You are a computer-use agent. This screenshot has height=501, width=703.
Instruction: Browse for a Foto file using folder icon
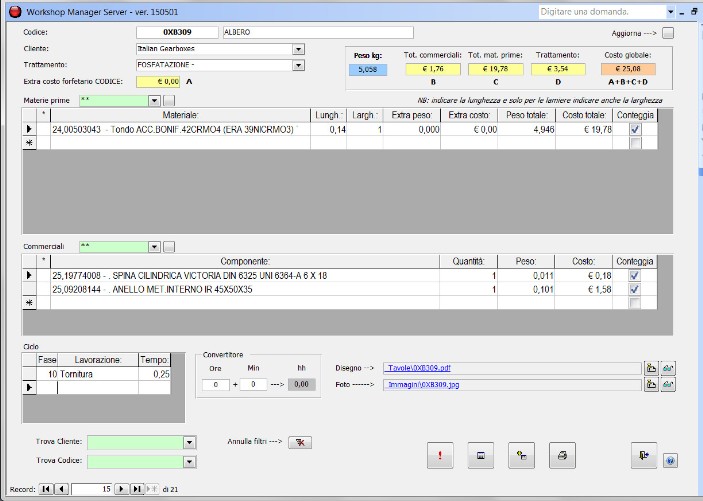(651, 384)
